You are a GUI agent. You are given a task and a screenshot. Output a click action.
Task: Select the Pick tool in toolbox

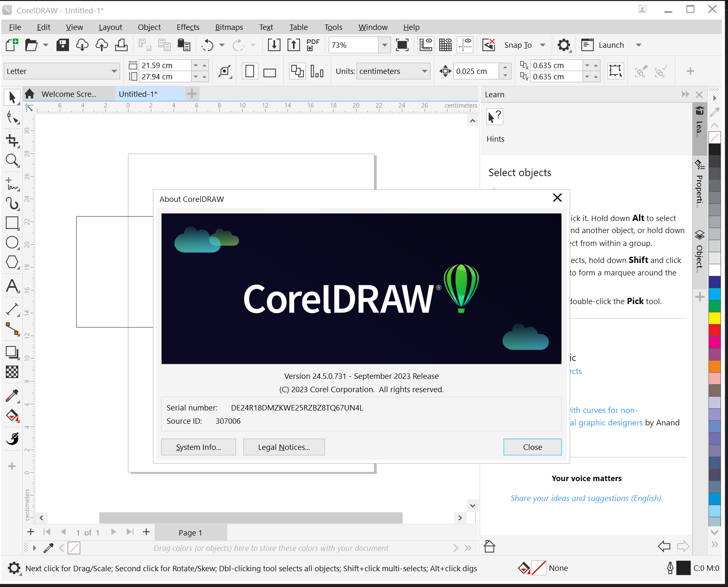(12, 98)
